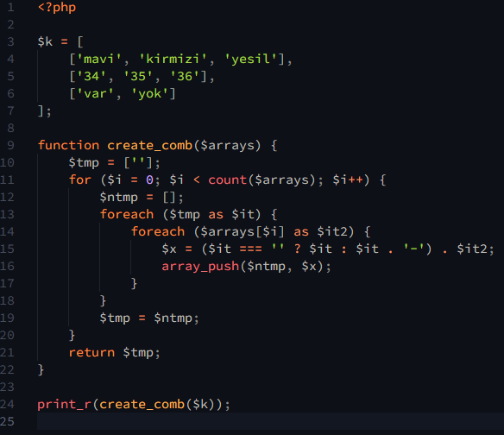Click the 'array_push' function call
Image resolution: width=504 pixels, height=435 pixels.
click(x=200, y=267)
